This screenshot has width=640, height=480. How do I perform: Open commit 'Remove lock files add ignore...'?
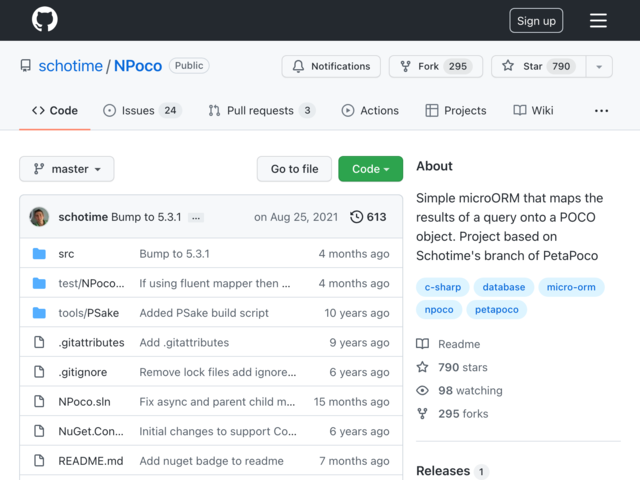coord(218,372)
